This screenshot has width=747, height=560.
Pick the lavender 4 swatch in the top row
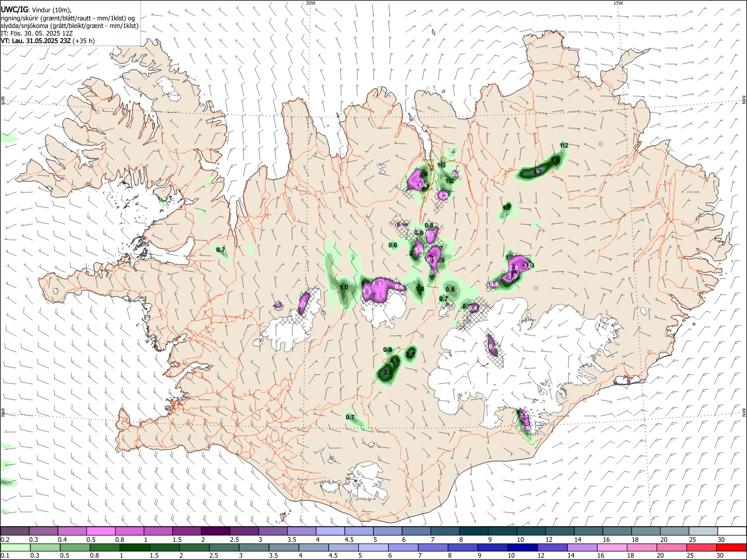[x=330, y=531]
